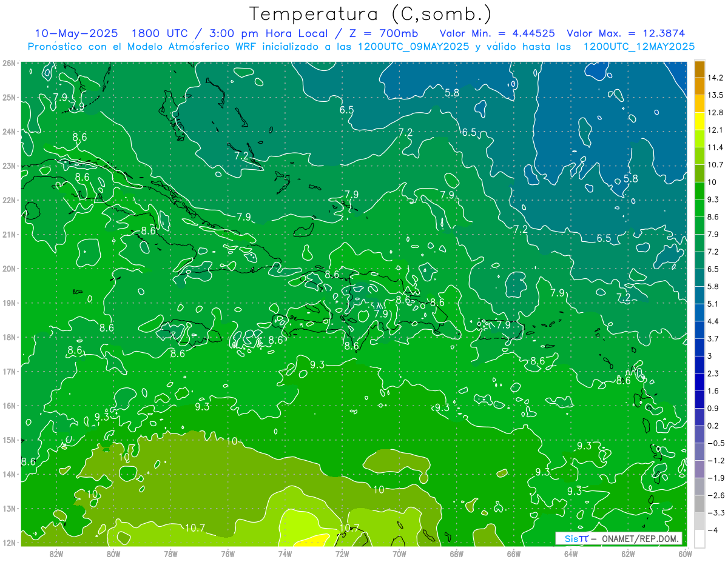728x562 pixels.
Task: Click the '0.2' colorbar label
Action: [713, 425]
